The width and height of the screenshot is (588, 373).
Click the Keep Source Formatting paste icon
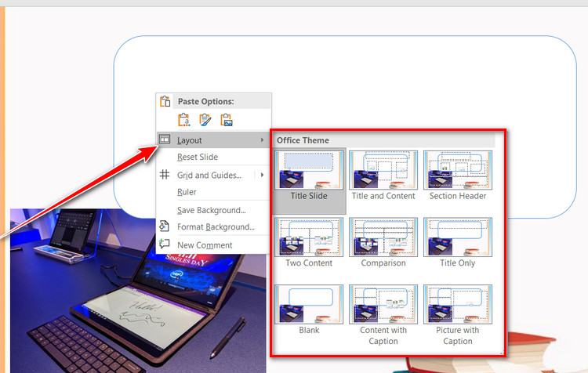[205, 120]
